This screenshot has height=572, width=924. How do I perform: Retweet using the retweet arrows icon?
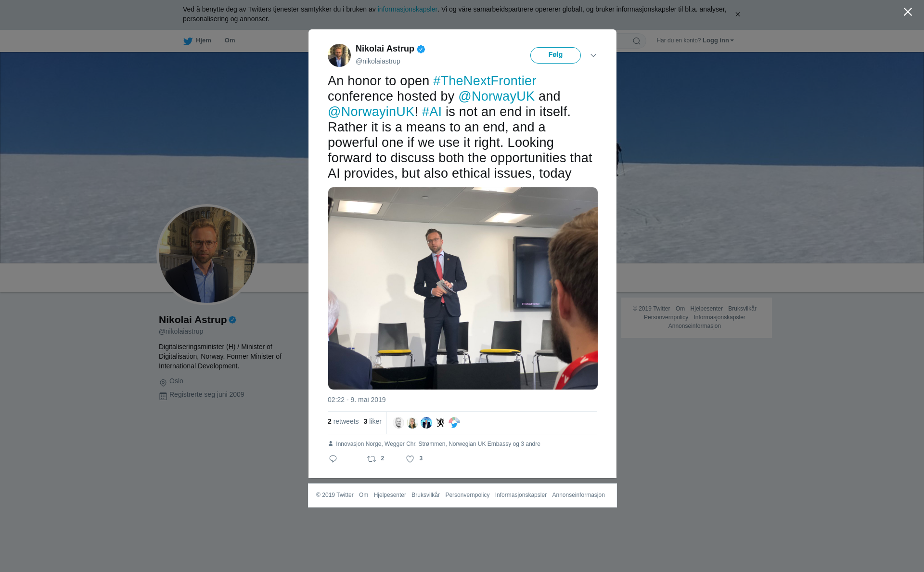point(372,459)
